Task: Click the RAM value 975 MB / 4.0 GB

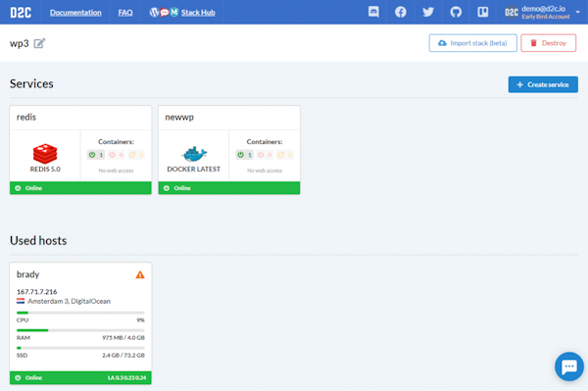Action: click(x=123, y=337)
